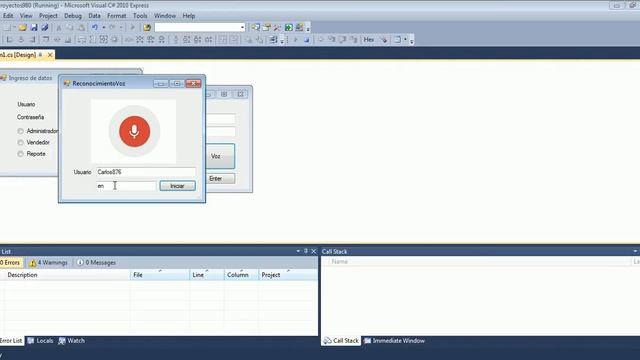This screenshot has width=640, height=360.
Task: Close the Design document tab
Action: tap(50, 55)
